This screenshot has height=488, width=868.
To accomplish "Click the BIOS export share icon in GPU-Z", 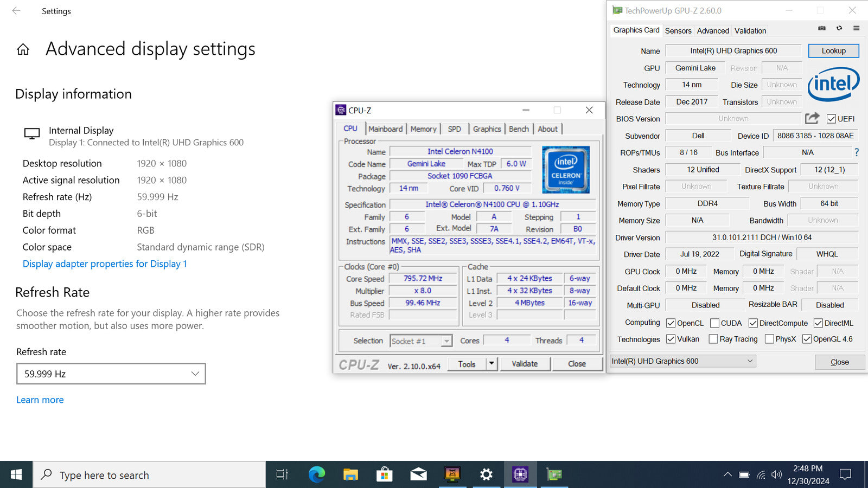I will pyautogui.click(x=812, y=118).
